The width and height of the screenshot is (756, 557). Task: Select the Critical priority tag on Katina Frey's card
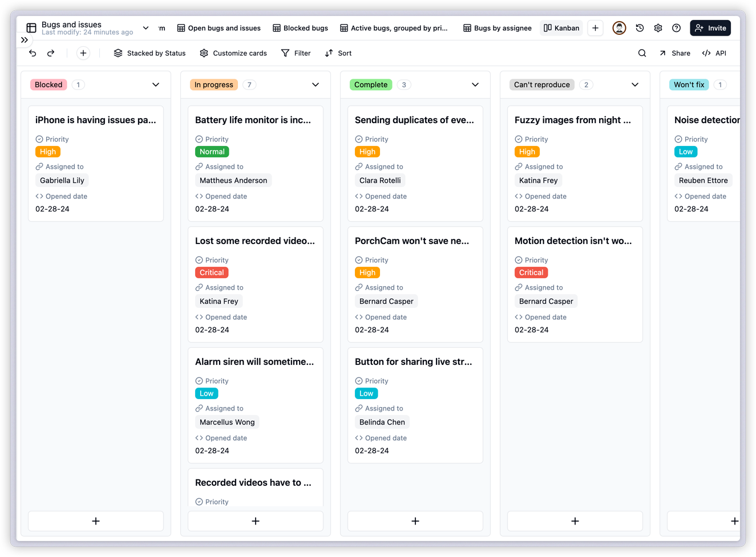point(211,273)
